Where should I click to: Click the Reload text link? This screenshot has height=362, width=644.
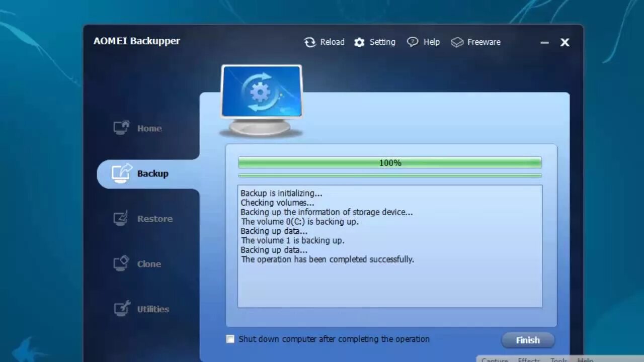coord(332,42)
